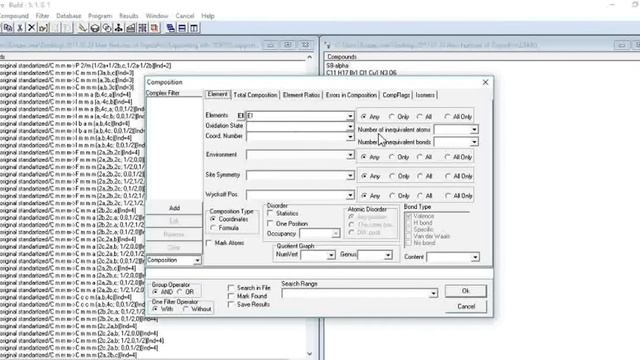Click the Cut scissors toolbar icon
The image size is (640, 360).
[20, 28]
